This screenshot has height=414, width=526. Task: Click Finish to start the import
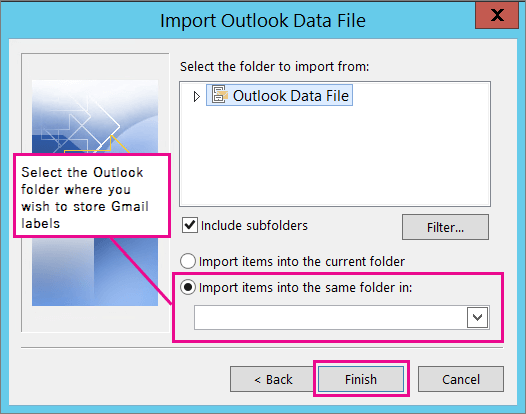361,379
